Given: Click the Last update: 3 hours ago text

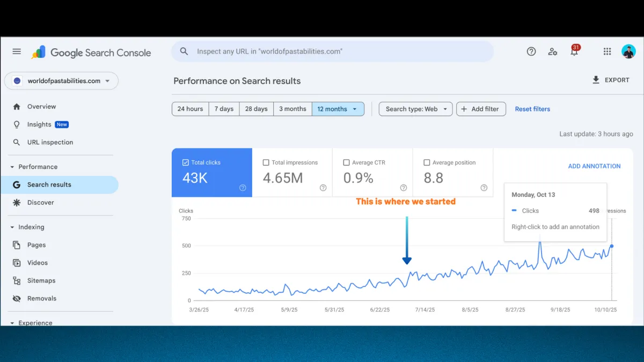Looking at the screenshot, I should (x=596, y=134).
